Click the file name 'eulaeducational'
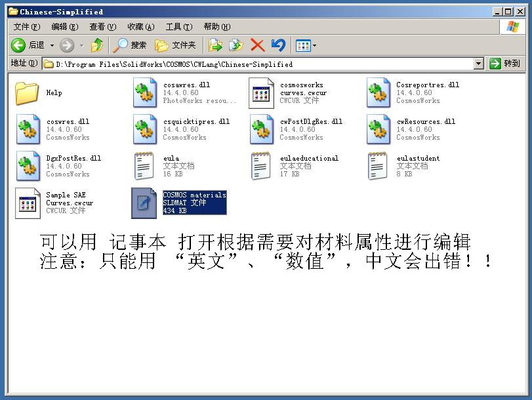532x400 pixels. pos(309,158)
